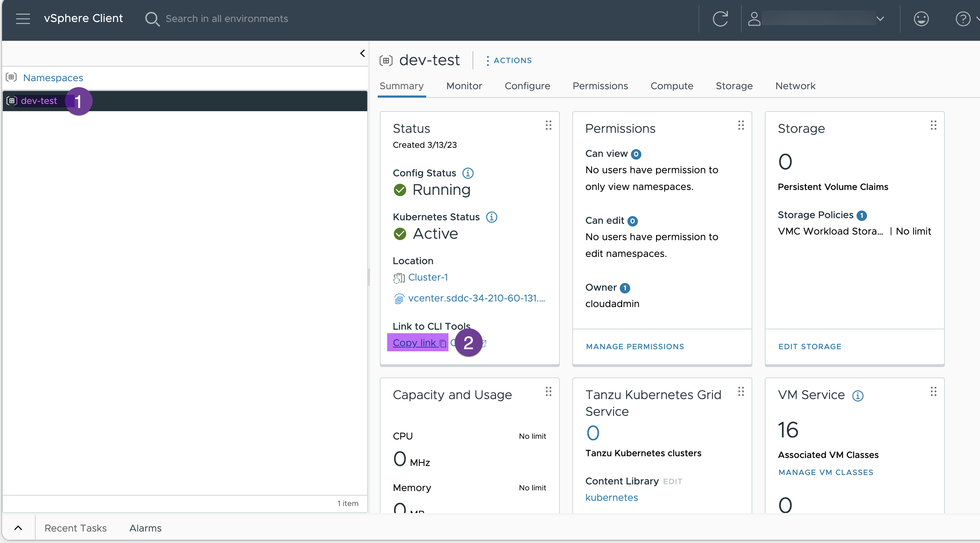Click the VMC Workload Stora... policy text
The image size is (980, 543).
830,231
